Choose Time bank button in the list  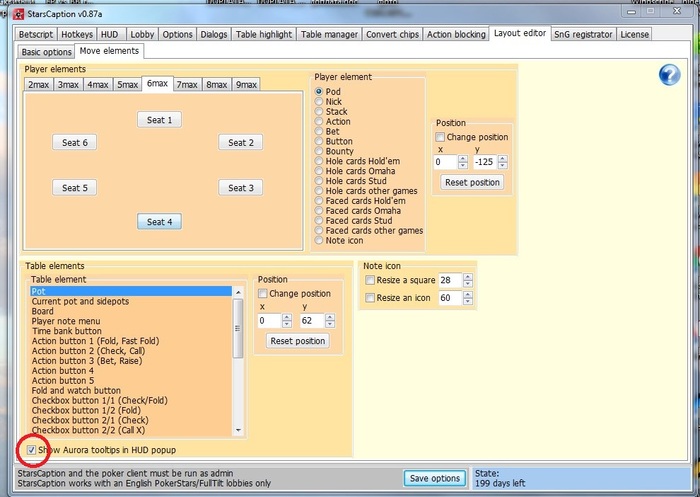(68, 330)
